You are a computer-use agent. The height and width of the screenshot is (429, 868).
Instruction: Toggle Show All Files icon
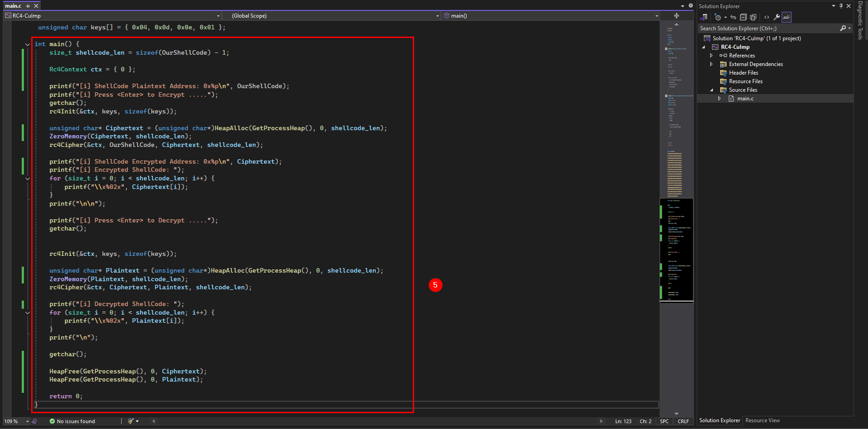tap(753, 17)
